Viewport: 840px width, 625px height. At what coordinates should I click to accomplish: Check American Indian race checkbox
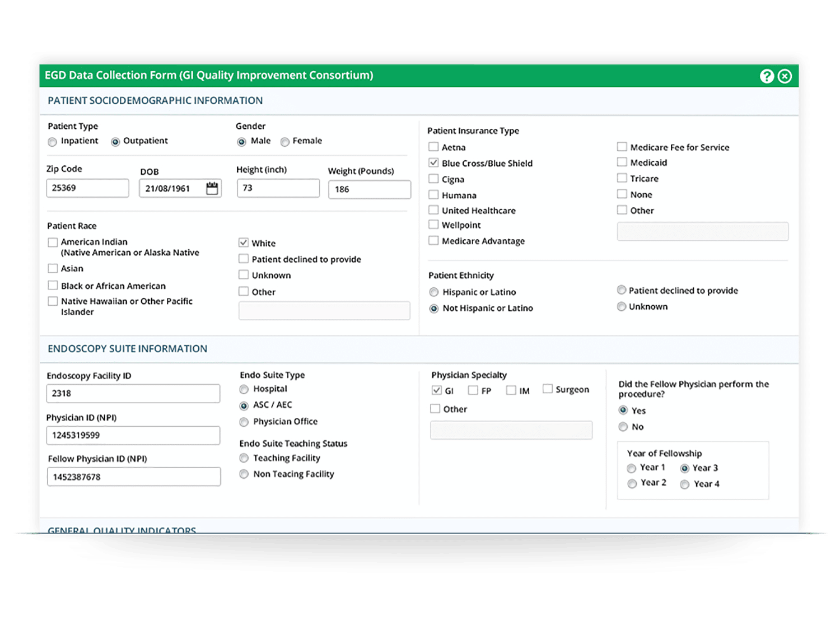click(x=53, y=242)
